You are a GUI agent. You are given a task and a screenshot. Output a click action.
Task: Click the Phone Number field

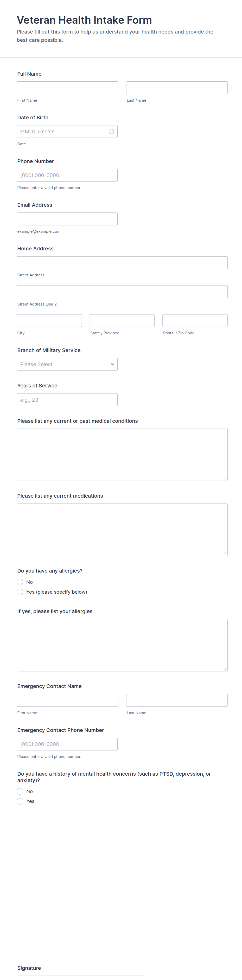coord(67,175)
